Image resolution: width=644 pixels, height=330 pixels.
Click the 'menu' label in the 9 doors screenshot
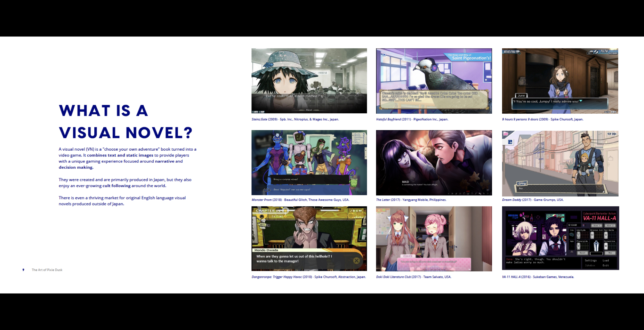point(510,52)
